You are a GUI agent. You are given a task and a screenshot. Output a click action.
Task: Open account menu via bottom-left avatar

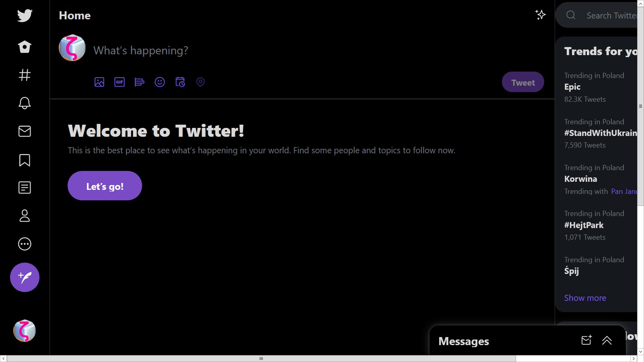(25, 331)
